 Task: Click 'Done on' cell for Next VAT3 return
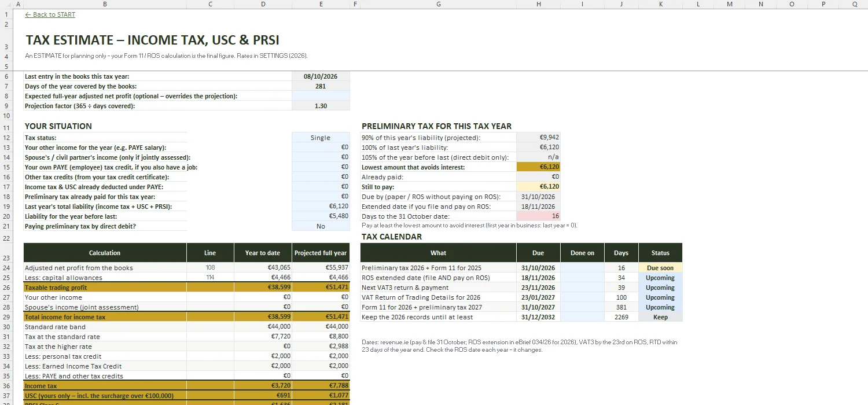point(582,288)
